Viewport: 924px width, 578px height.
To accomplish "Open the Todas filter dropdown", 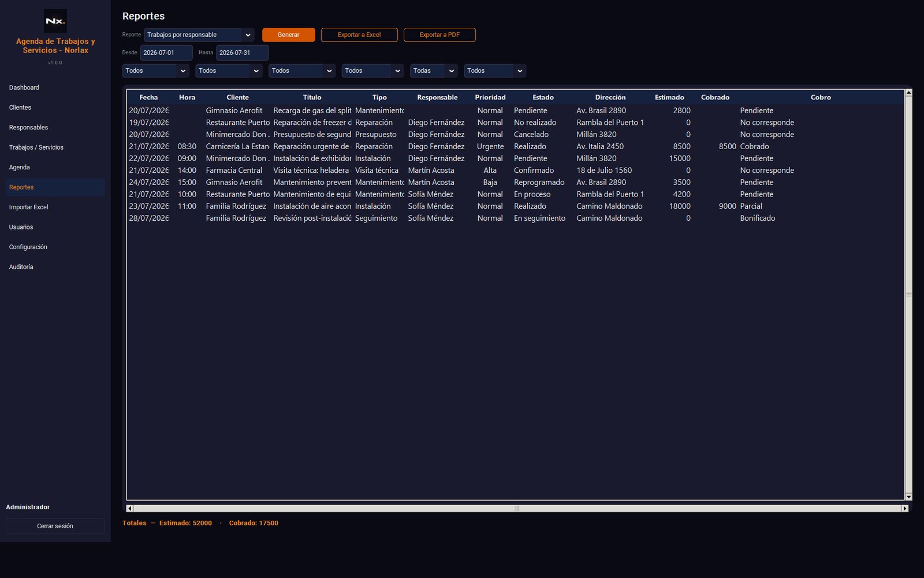I will tap(434, 71).
